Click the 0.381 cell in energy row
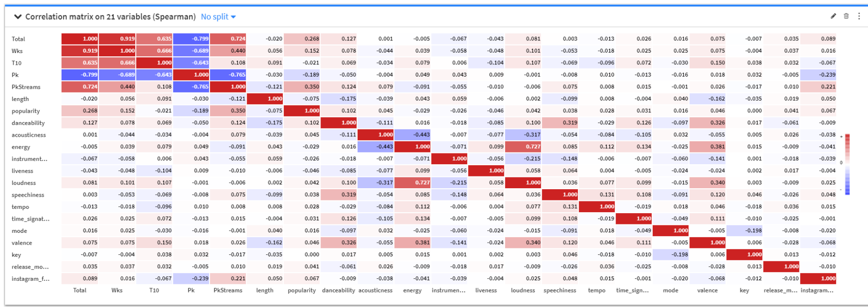 tap(707, 147)
